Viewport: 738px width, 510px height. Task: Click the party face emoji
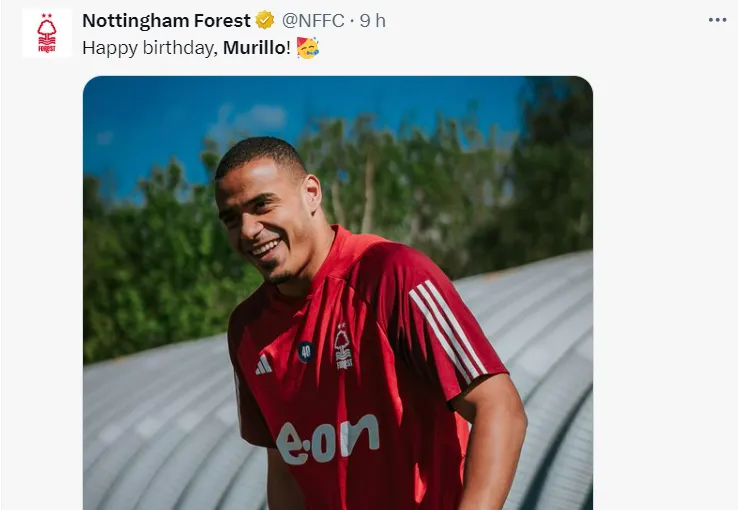(x=308, y=47)
